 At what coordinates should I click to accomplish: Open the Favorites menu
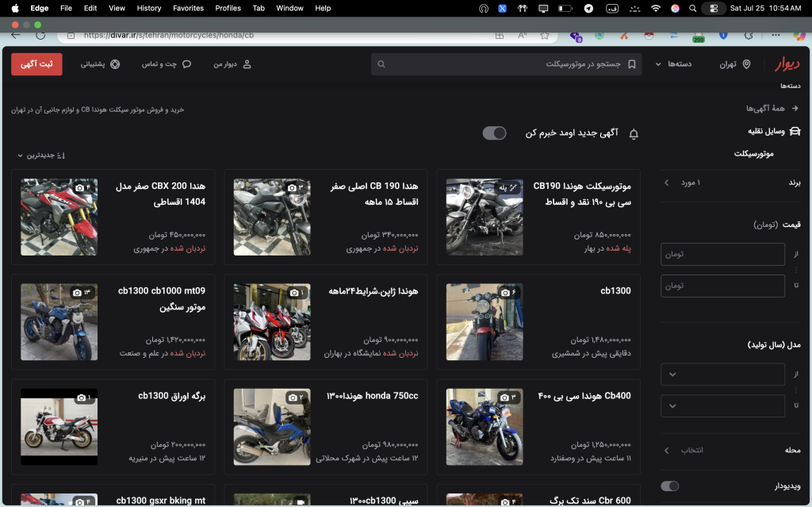pos(188,8)
